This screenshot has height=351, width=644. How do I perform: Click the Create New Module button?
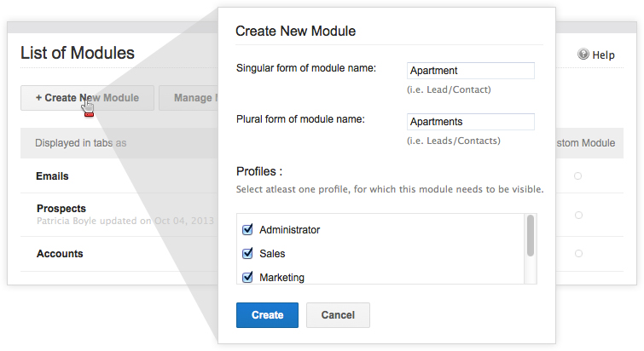click(87, 98)
